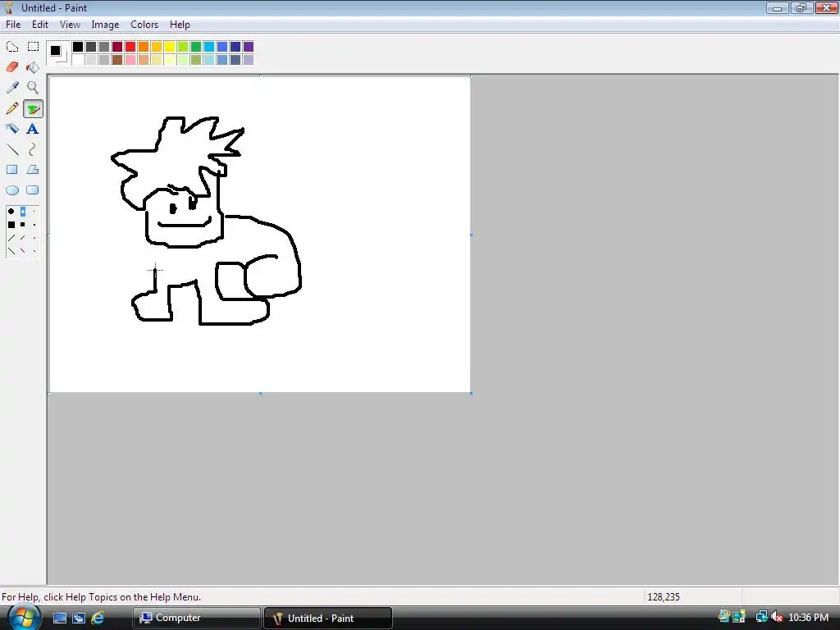Choose the bright yellow palette color
Image resolution: width=840 pixels, height=630 pixels.
[x=170, y=47]
